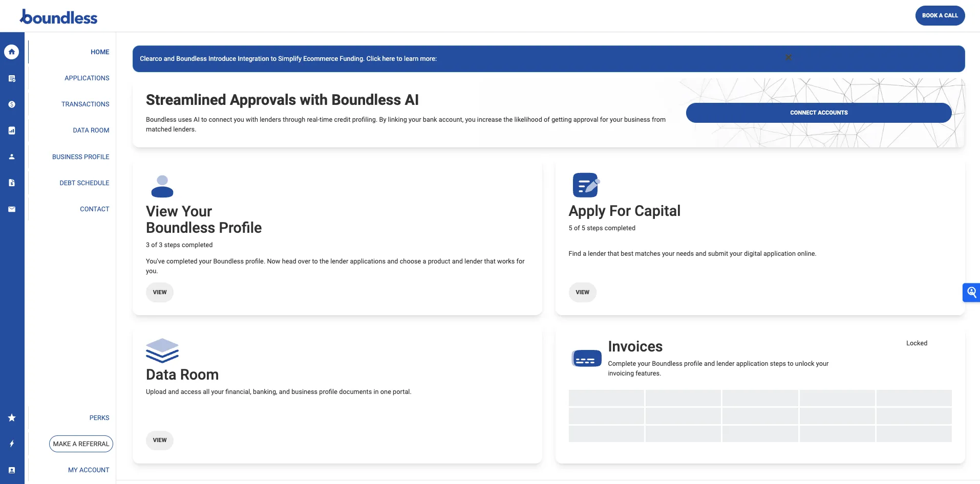This screenshot has height=484, width=980.
Task: Click the Make a Referral button
Action: click(81, 444)
